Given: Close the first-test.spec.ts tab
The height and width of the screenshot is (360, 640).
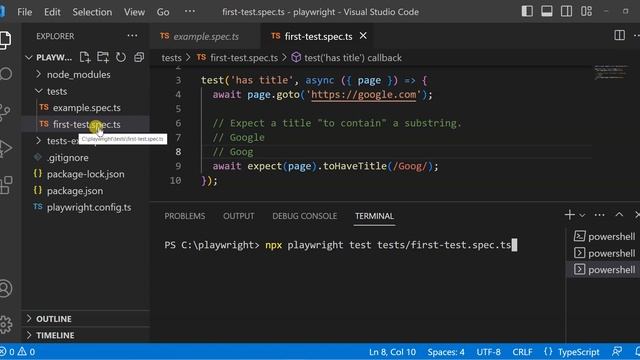Looking at the screenshot, I should coord(363,36).
